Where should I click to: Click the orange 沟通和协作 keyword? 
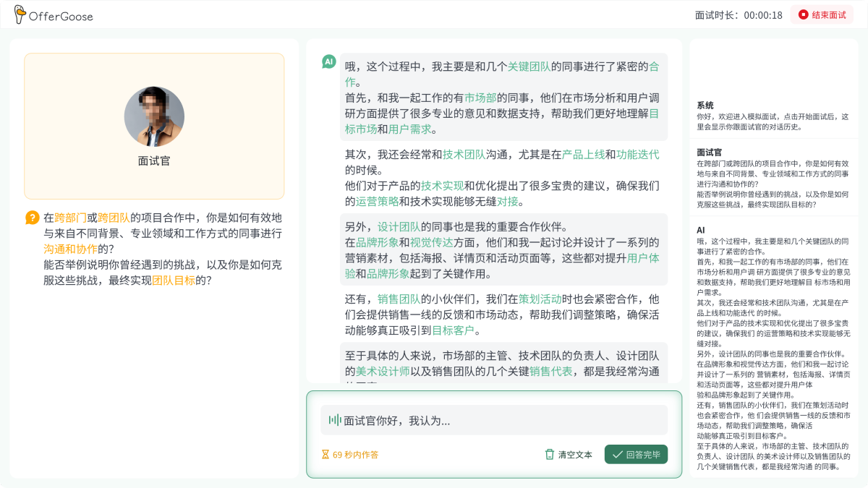pyautogui.click(x=70, y=249)
